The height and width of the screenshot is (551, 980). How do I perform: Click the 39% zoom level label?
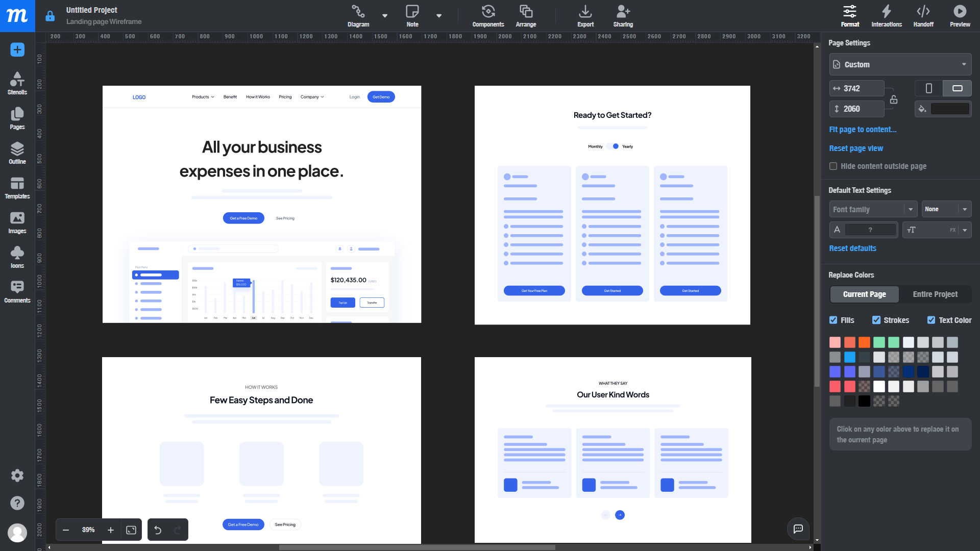[x=88, y=530]
